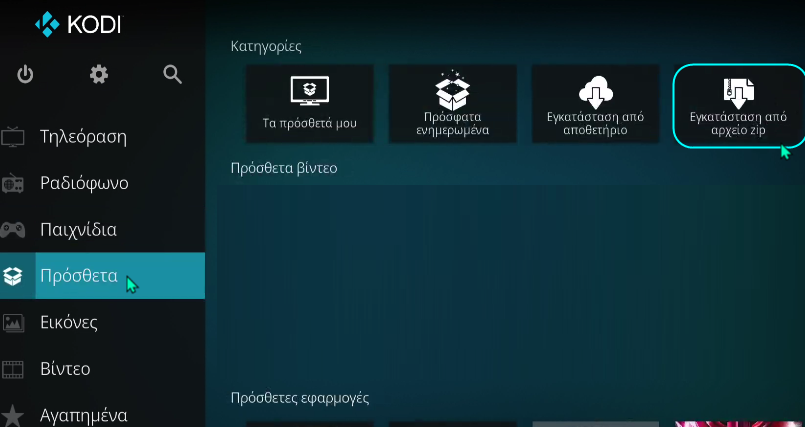Open the Βίντεο menu item

pyautogui.click(x=102, y=368)
